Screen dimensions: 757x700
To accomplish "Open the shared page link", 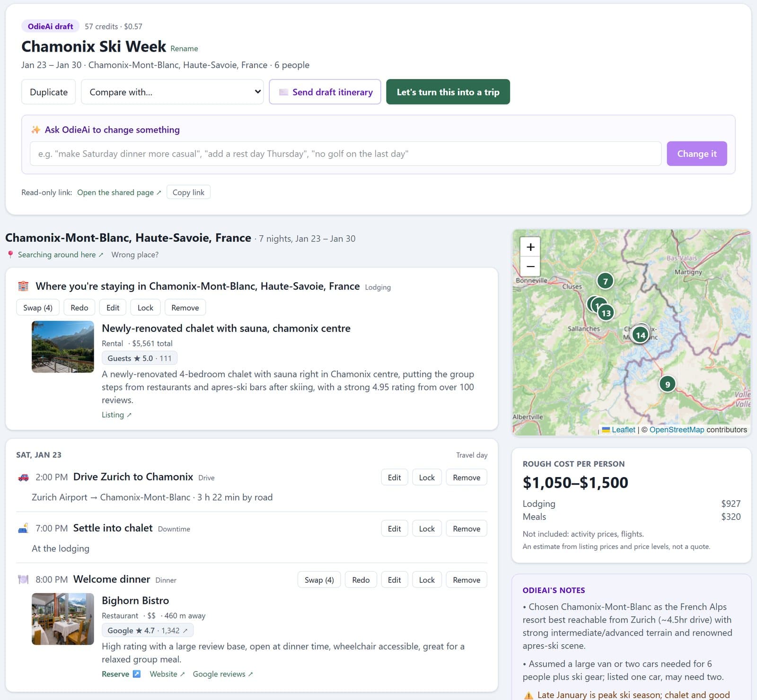I will coord(119,193).
